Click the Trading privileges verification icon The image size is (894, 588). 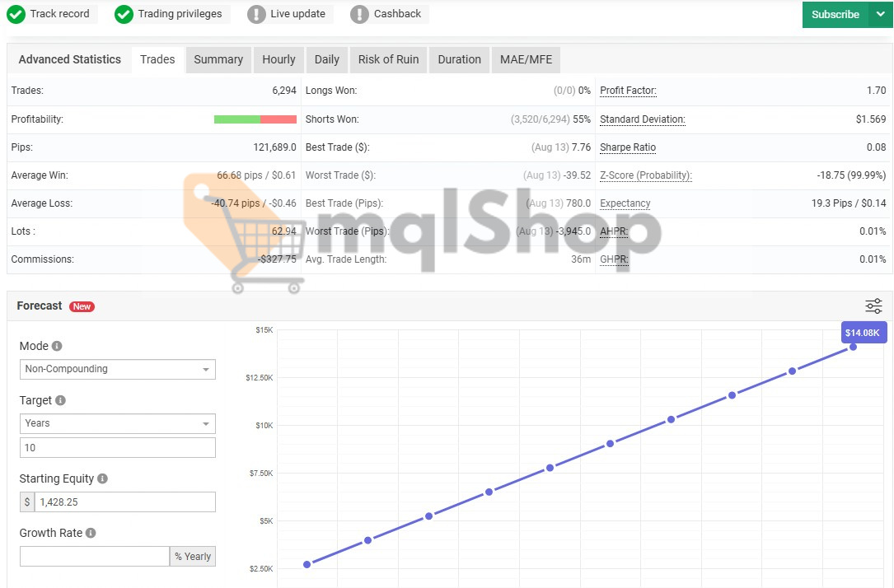click(x=124, y=13)
